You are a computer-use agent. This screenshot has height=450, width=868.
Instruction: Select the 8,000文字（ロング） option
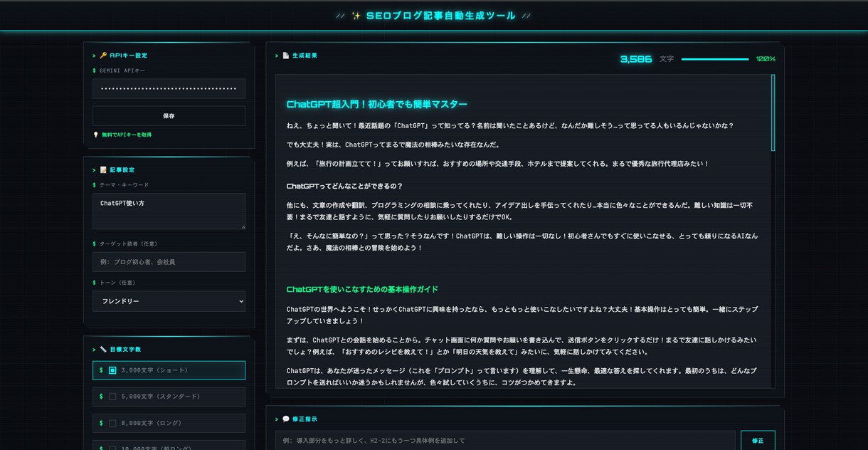pyautogui.click(x=169, y=423)
